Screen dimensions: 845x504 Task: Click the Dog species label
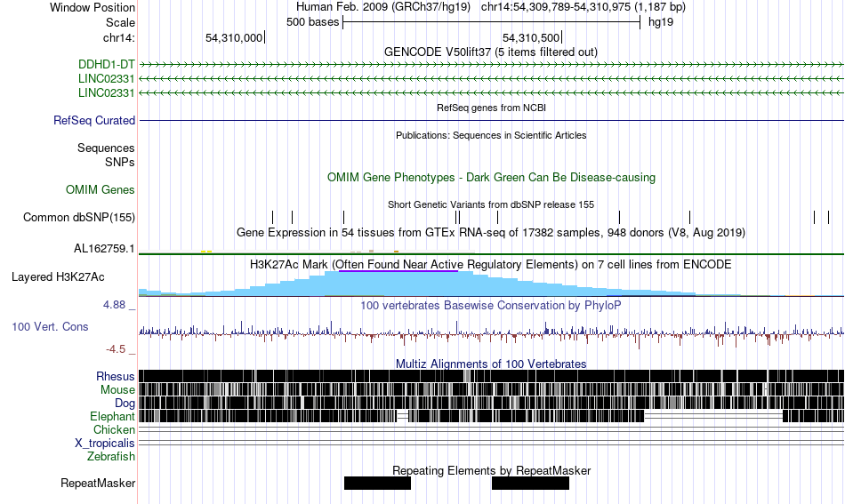pyautogui.click(x=125, y=404)
